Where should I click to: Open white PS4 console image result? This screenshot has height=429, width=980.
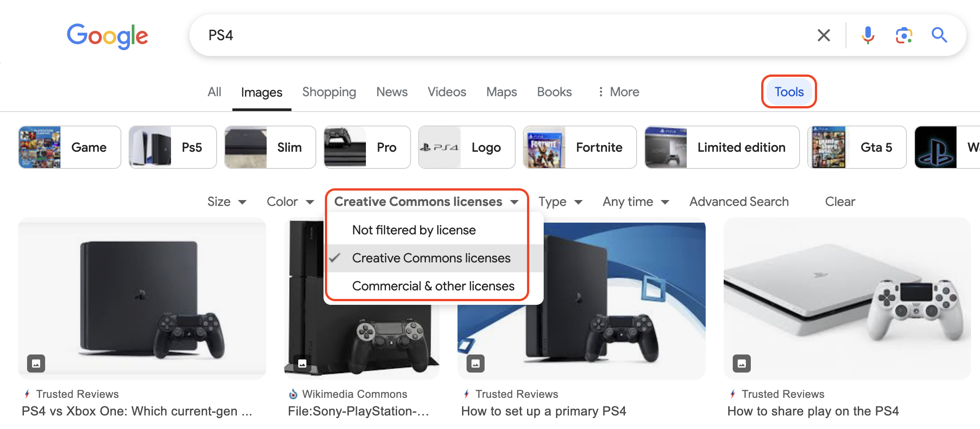coord(847,298)
